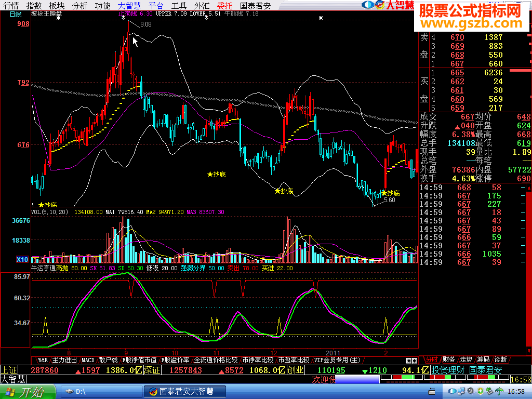Open the 外汇 menu
The height and width of the screenshot is (399, 532).
pos(202,5)
